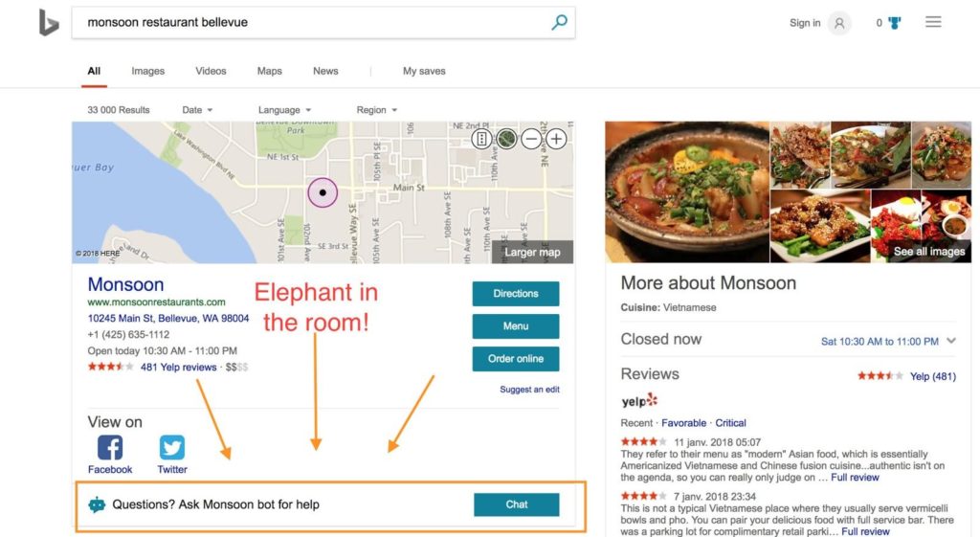Click in the search query field

pyautogui.click(x=313, y=23)
